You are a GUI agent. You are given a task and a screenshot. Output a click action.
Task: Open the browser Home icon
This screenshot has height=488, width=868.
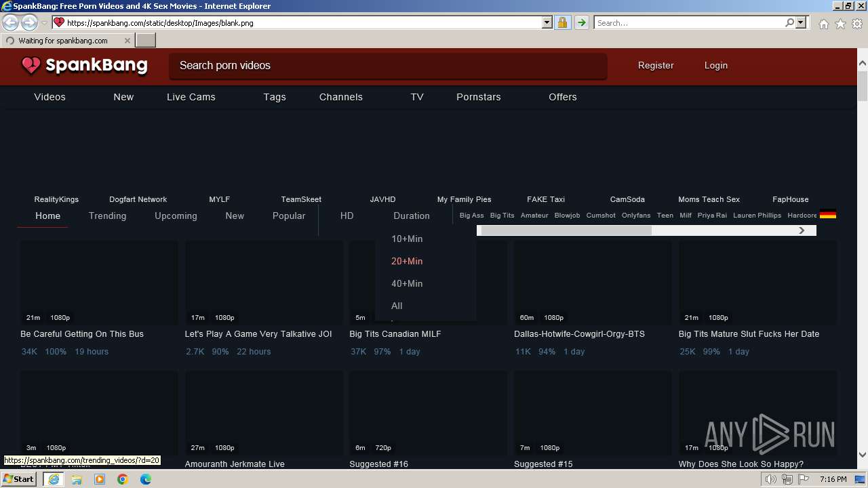[823, 24]
